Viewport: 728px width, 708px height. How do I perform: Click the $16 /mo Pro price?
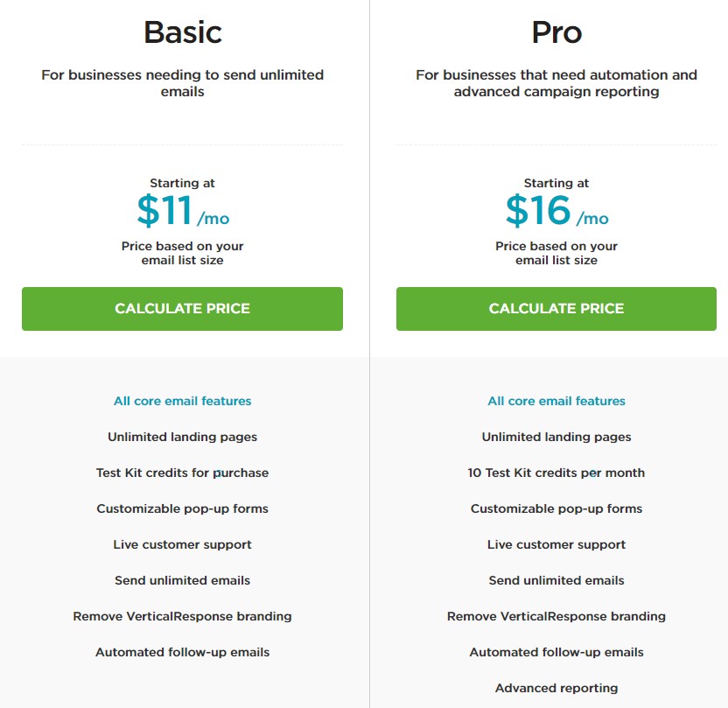pos(556,210)
